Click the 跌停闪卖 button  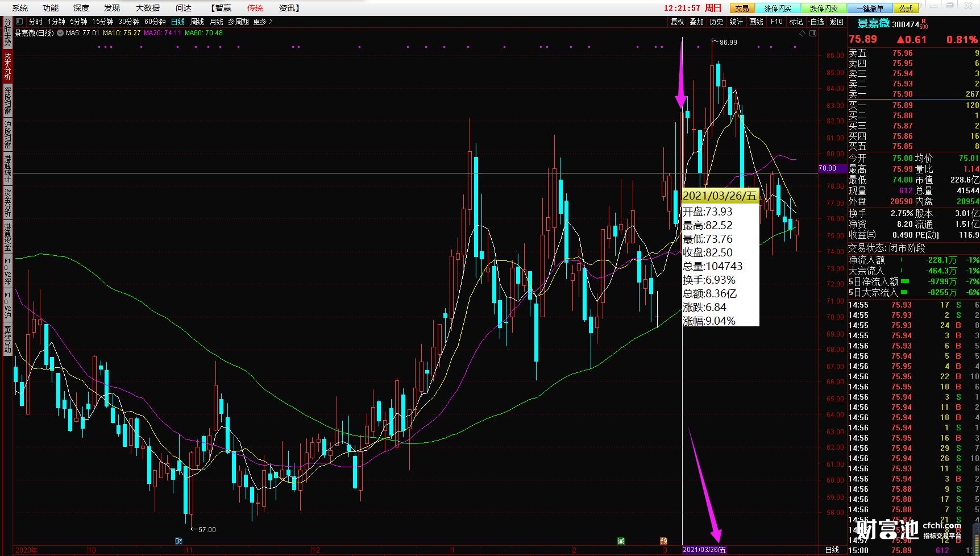point(824,8)
